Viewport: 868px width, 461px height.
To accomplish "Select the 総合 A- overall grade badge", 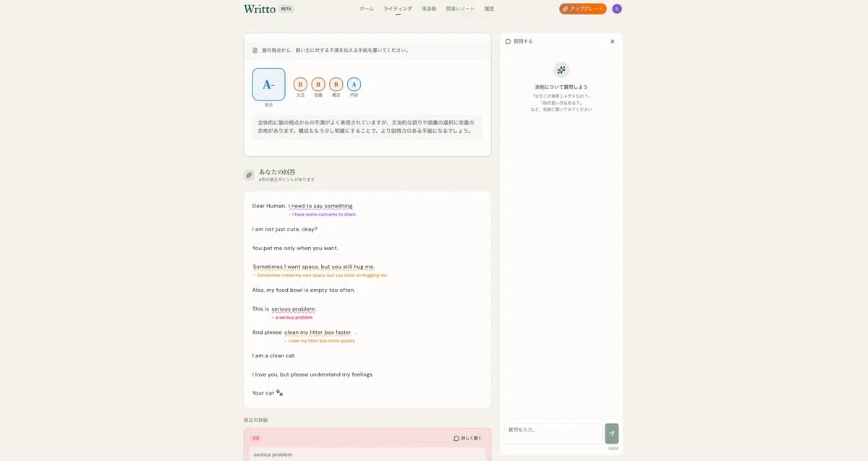I will [x=268, y=85].
